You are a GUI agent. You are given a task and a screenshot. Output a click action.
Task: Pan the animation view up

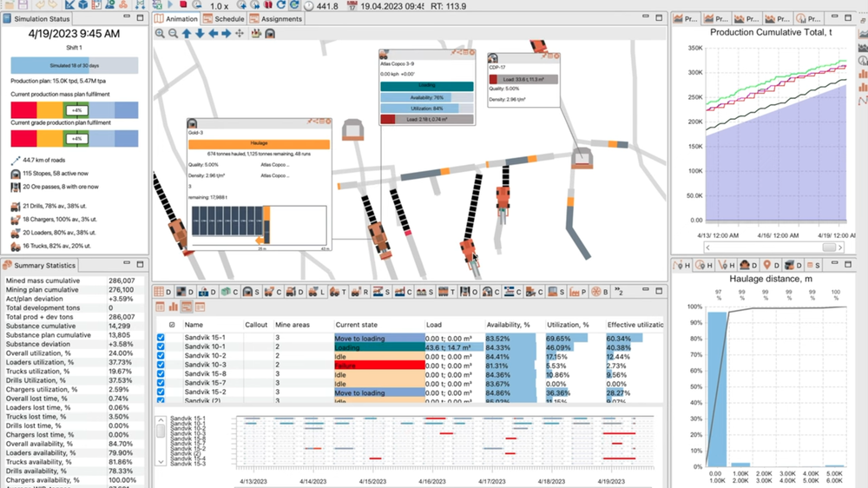187,34
